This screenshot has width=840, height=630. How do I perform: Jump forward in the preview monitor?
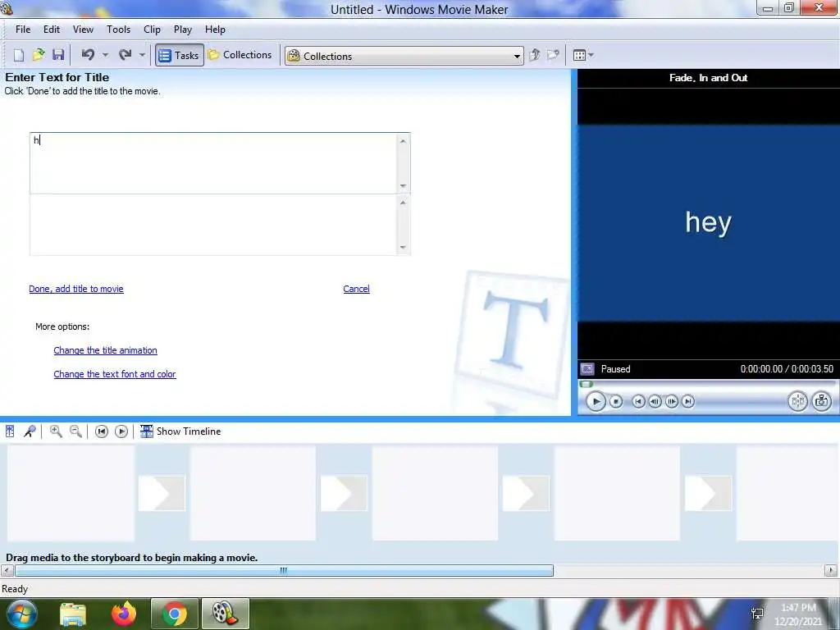pyautogui.click(x=688, y=401)
